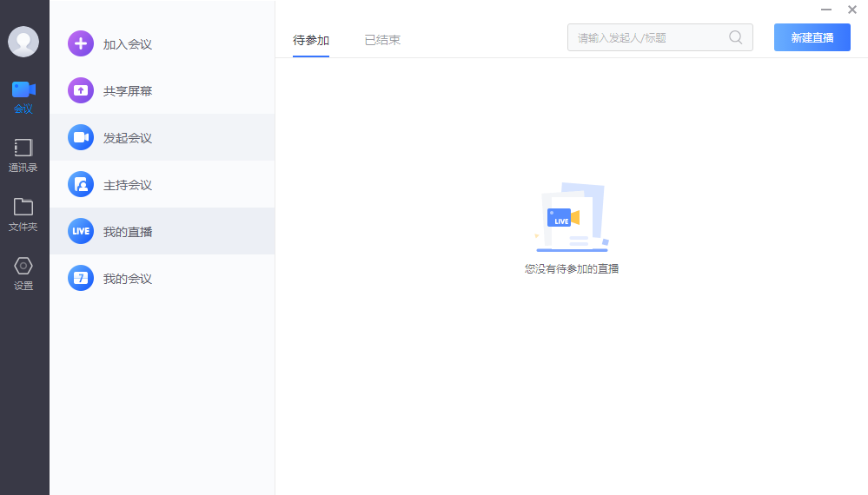
Task: Click the 共享屏幕 share screen icon
Action: pos(81,90)
